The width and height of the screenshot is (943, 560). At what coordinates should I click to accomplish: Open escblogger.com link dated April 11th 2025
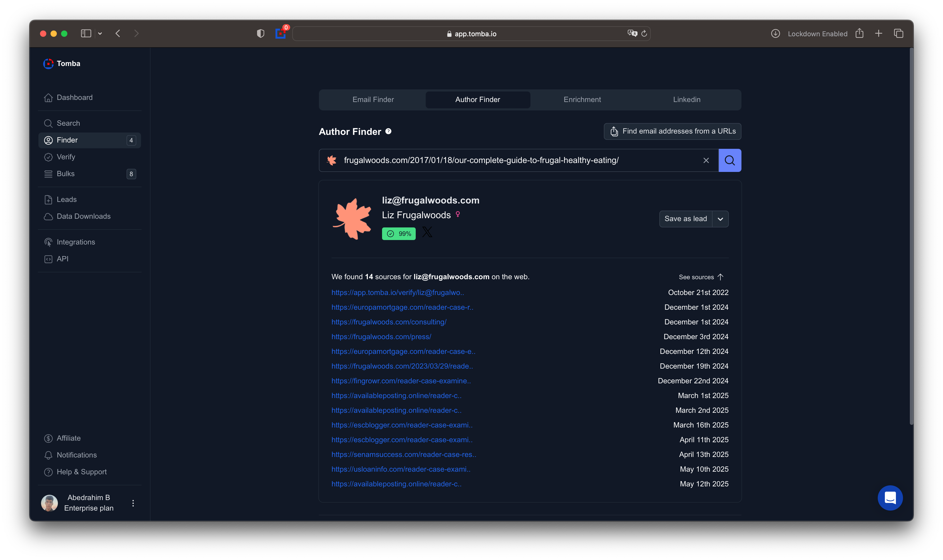pyautogui.click(x=402, y=440)
